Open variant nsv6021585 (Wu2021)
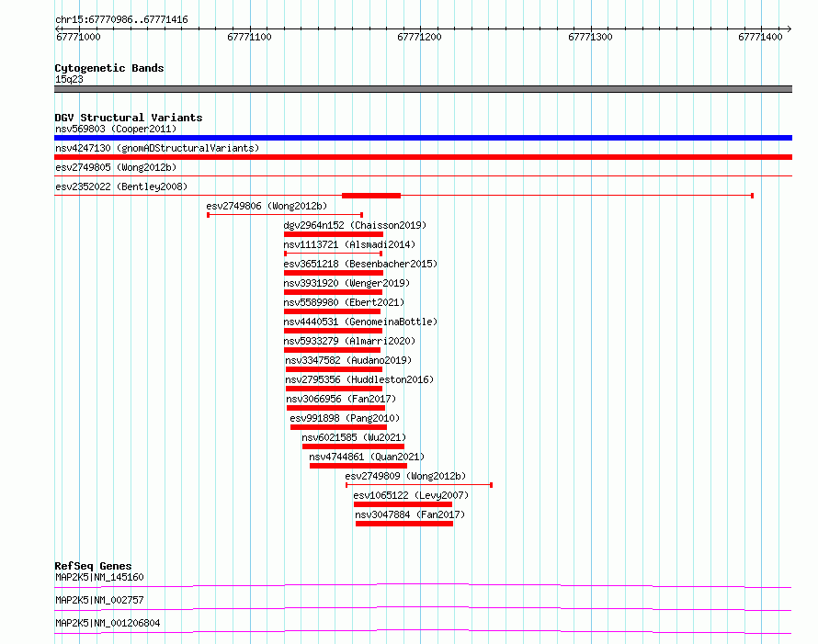The width and height of the screenshot is (818, 644). coord(354,437)
